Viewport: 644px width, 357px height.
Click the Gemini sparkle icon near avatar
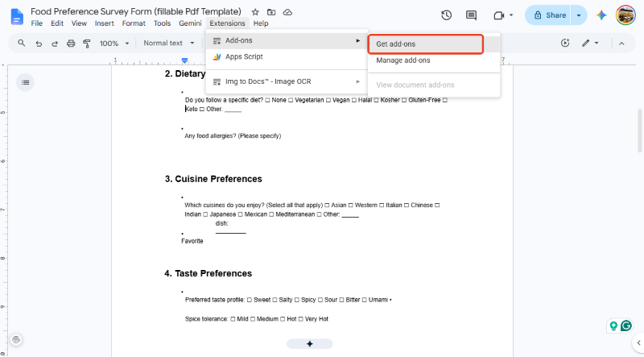click(x=601, y=15)
